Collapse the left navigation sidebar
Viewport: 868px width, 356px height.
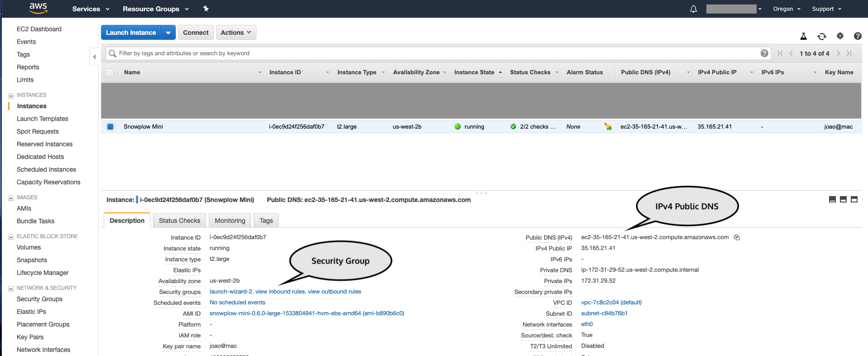pyautogui.click(x=94, y=57)
